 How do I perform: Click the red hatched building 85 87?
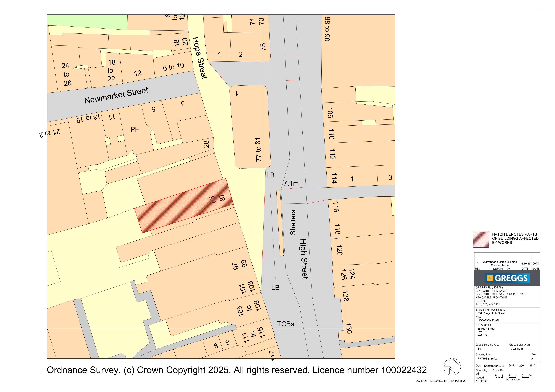(x=184, y=206)
